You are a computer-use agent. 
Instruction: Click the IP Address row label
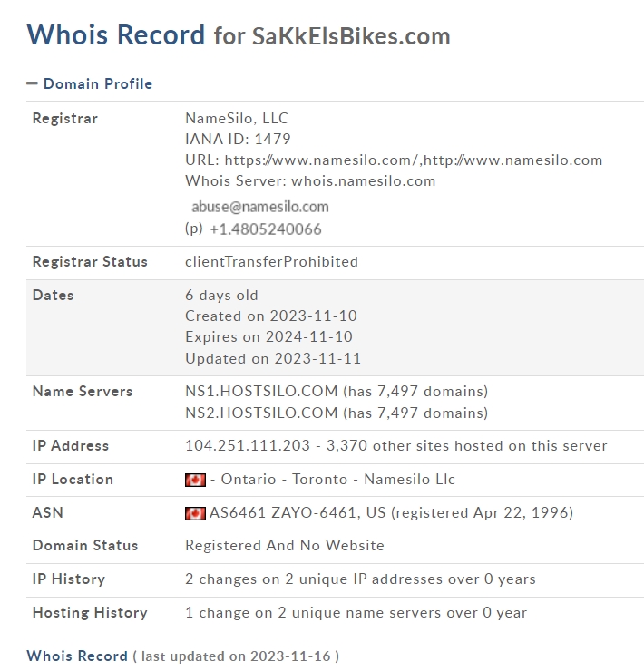point(71,446)
